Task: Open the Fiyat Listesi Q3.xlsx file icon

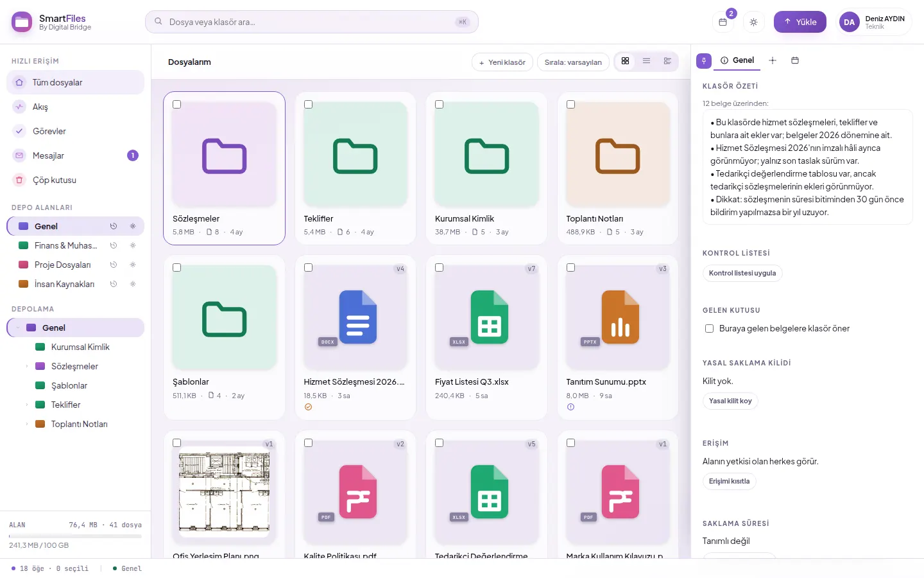Action: 489,317
